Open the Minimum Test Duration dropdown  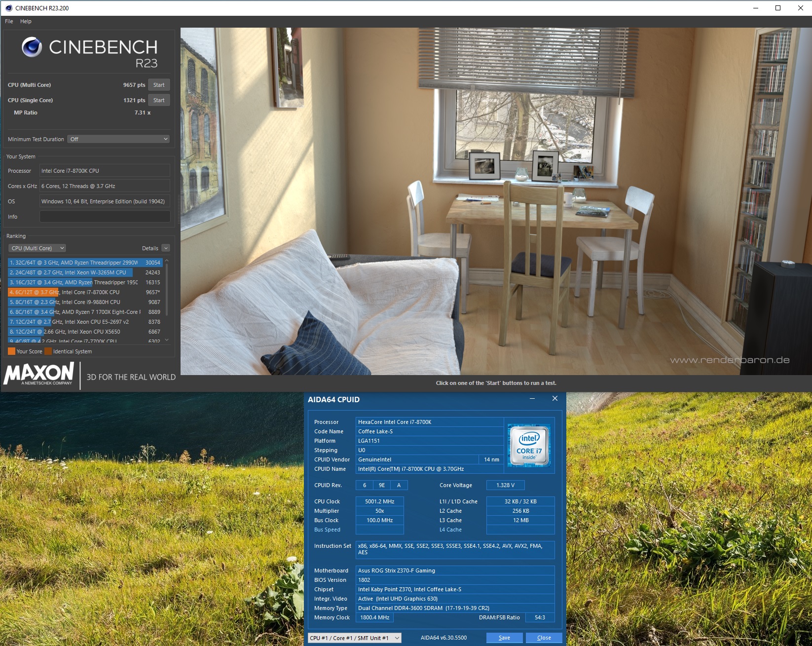click(x=118, y=139)
